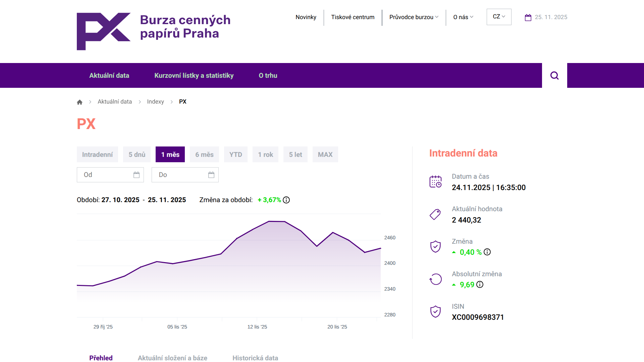This screenshot has height=362, width=644.
Task: Expand the O nás dropdown
Action: (463, 17)
